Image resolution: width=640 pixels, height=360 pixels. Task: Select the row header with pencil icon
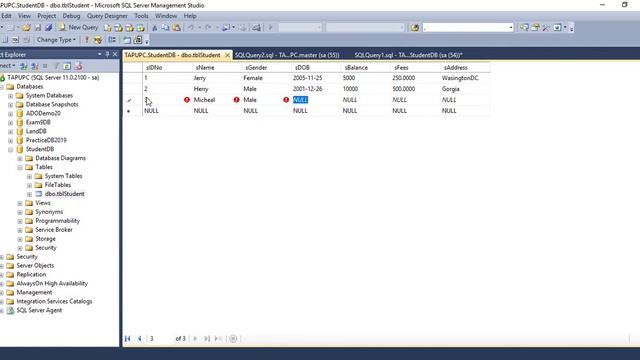pos(132,100)
